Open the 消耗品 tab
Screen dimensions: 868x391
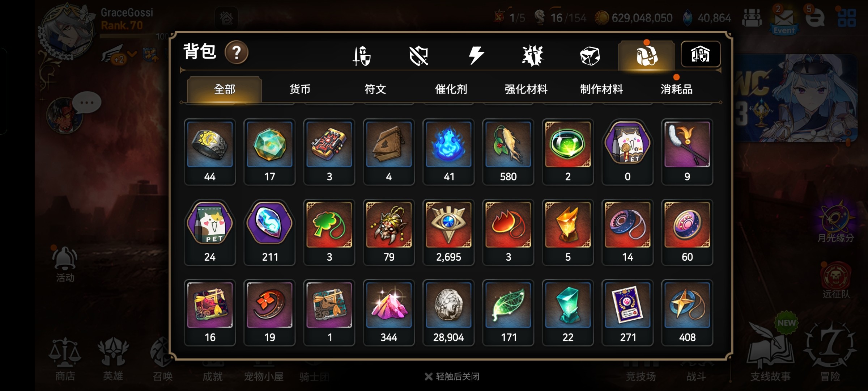[677, 89]
